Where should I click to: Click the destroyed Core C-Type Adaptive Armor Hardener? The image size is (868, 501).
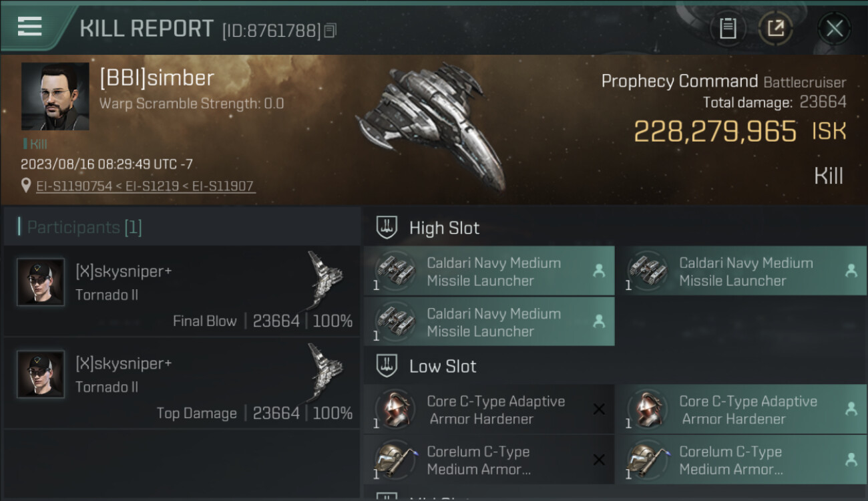(x=489, y=409)
